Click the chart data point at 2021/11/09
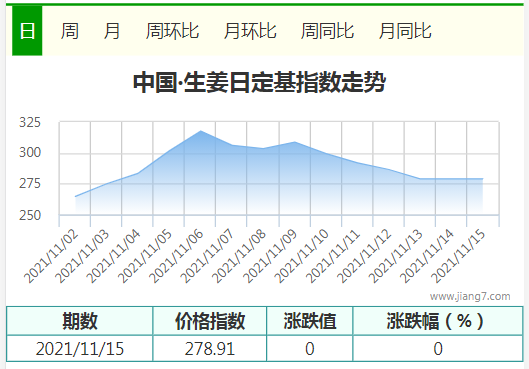Image resolution: width=529 pixels, height=369 pixels. tap(295, 142)
